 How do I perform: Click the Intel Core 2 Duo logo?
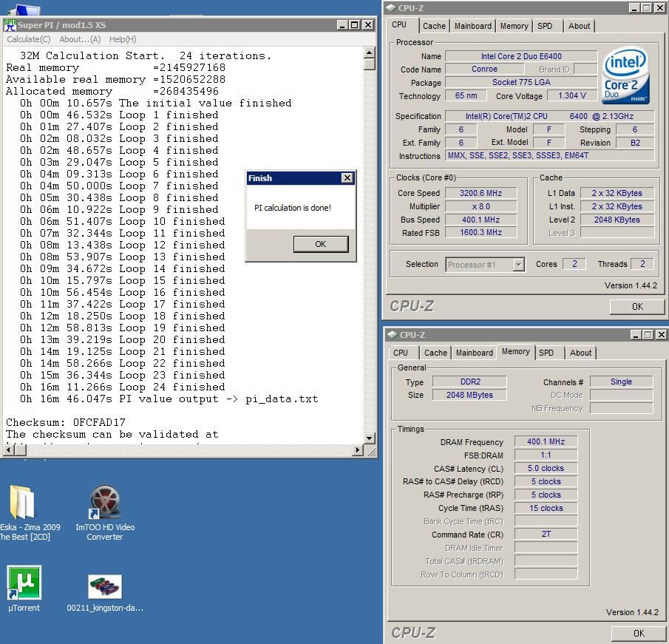[x=625, y=76]
